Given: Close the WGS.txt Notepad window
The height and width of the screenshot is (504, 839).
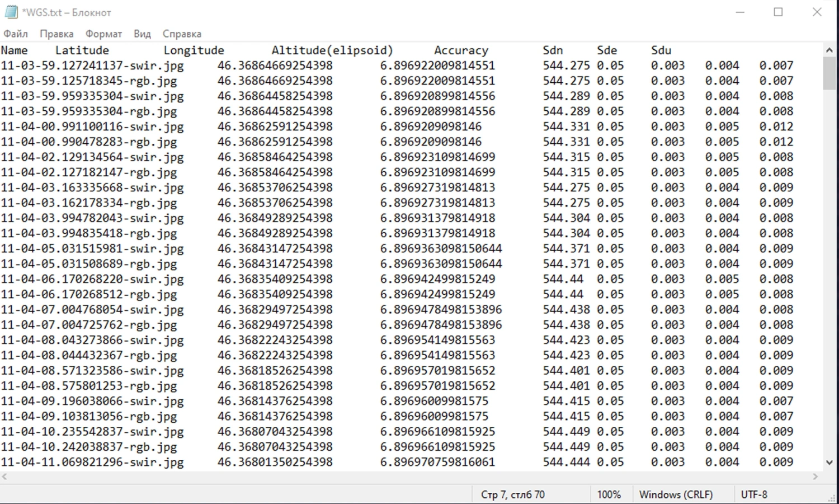Looking at the screenshot, I should [817, 12].
